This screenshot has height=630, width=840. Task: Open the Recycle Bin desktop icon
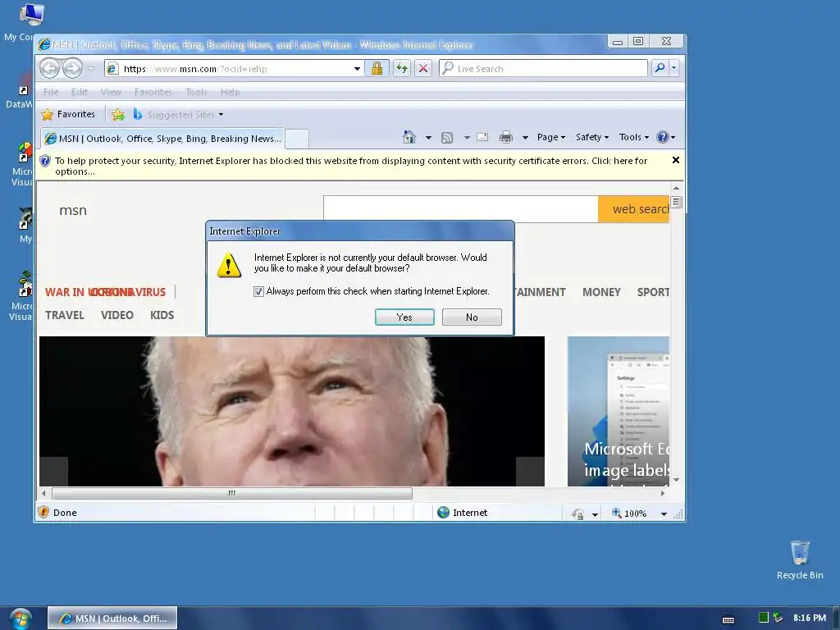[x=800, y=560]
